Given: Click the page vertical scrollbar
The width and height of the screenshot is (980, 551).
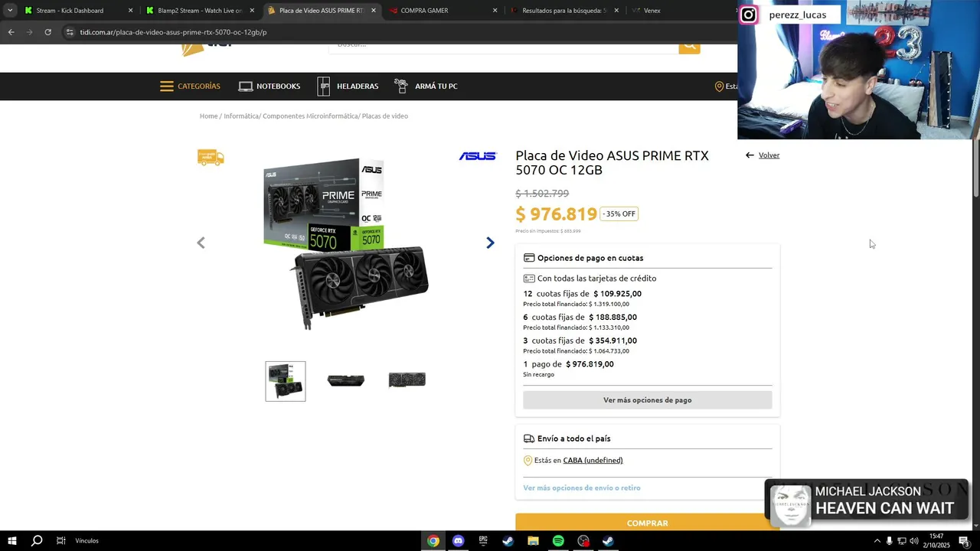Looking at the screenshot, I should [975, 168].
